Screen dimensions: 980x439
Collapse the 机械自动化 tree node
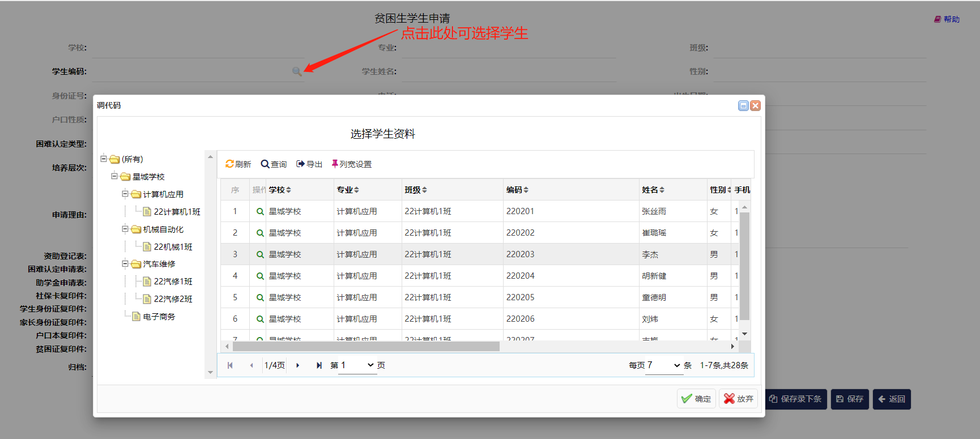pos(125,229)
